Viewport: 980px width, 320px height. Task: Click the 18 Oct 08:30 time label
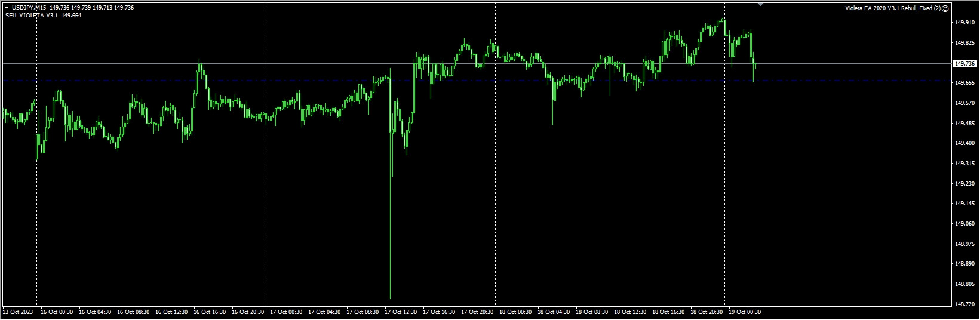coord(592,312)
